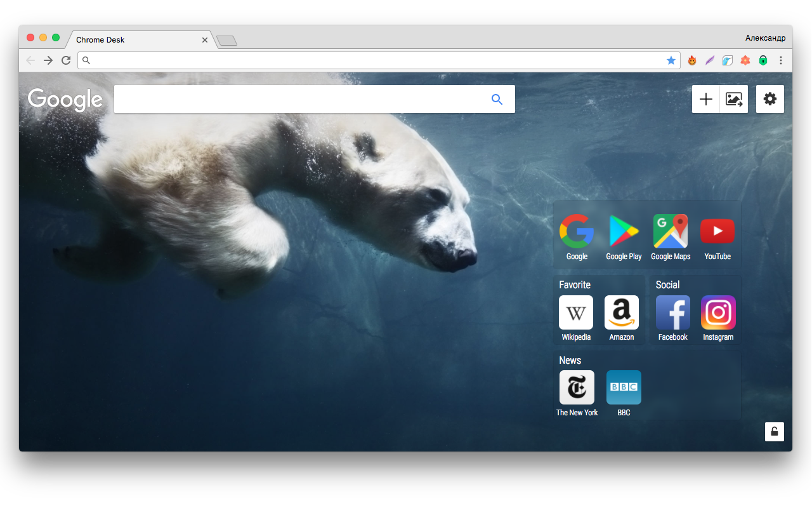Bookmark the page with the star icon
Screen dimensions: 812x508
click(x=671, y=60)
